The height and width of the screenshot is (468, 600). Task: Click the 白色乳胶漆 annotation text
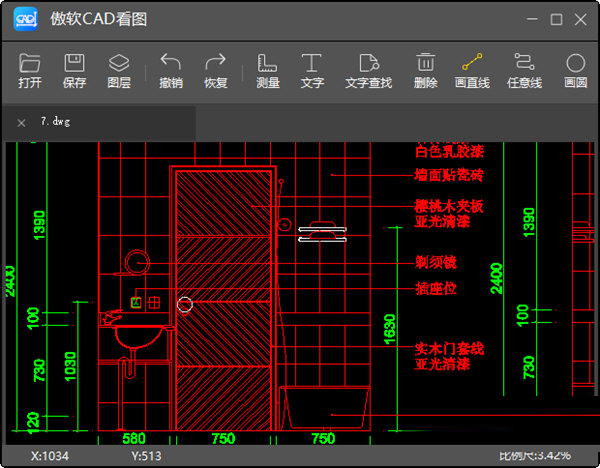click(449, 152)
